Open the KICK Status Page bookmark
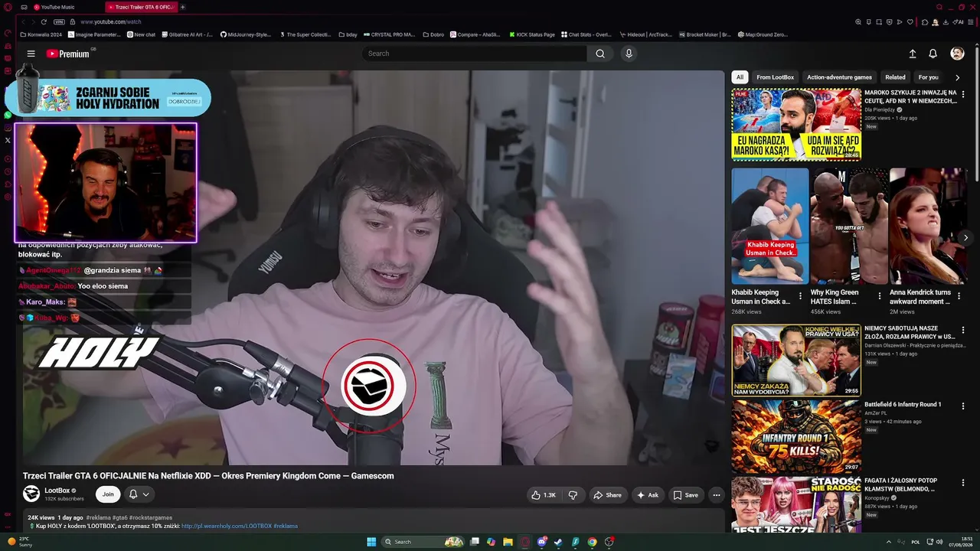 (x=531, y=34)
